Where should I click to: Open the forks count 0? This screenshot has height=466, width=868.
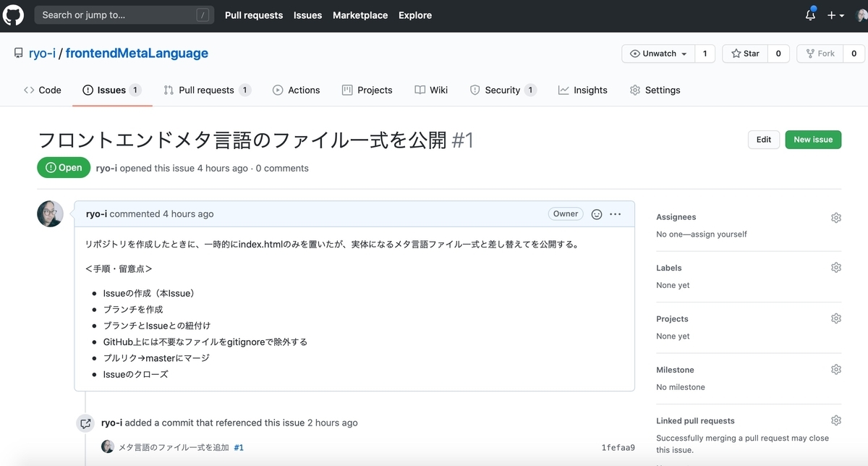[x=854, y=54]
